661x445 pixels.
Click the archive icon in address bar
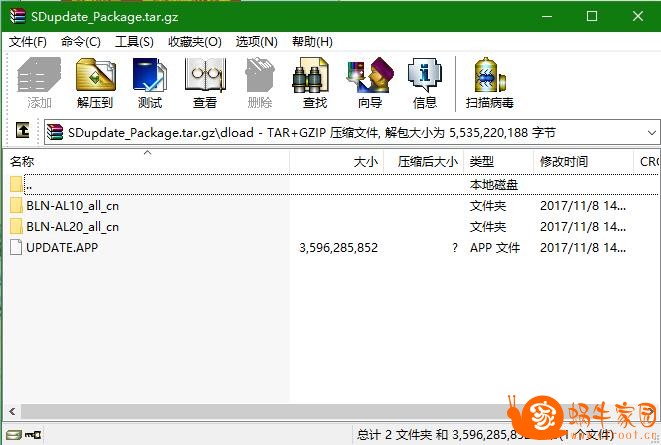coord(55,132)
